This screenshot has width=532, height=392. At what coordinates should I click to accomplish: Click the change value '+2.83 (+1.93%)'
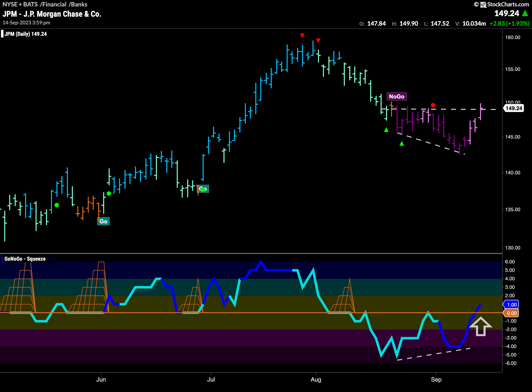point(509,24)
